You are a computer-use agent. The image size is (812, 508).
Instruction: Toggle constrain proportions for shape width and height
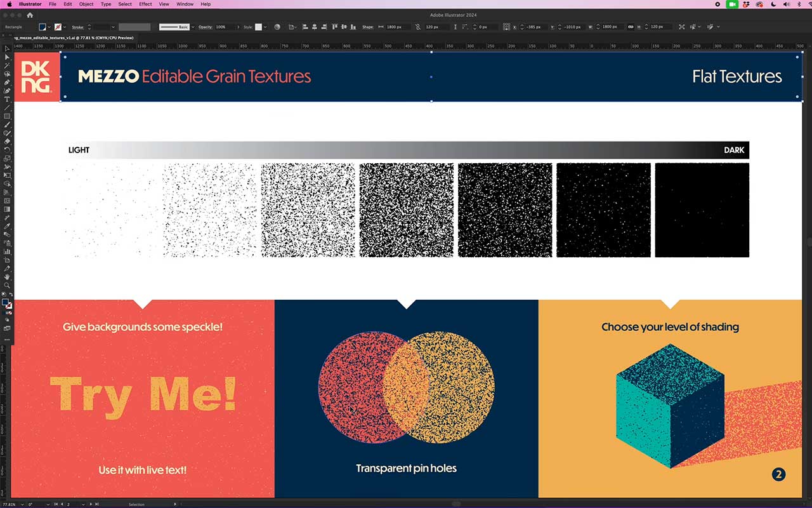[418, 27]
